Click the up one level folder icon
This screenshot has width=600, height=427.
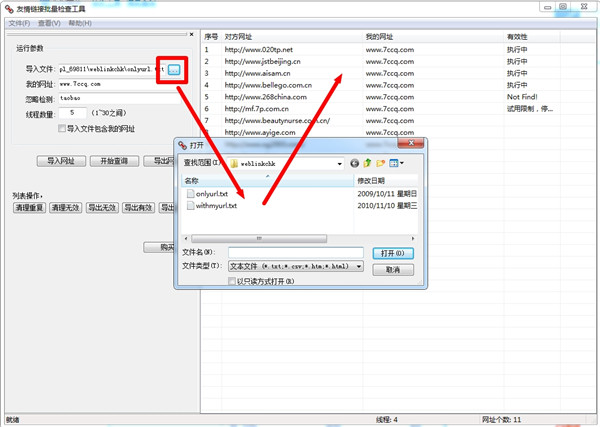point(368,163)
